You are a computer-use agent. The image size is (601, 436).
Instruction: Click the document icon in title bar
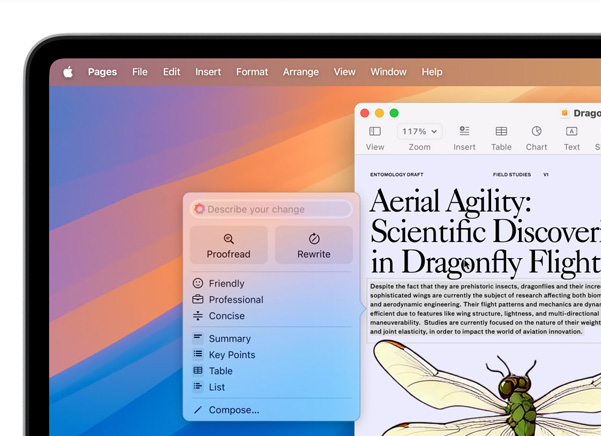(564, 113)
